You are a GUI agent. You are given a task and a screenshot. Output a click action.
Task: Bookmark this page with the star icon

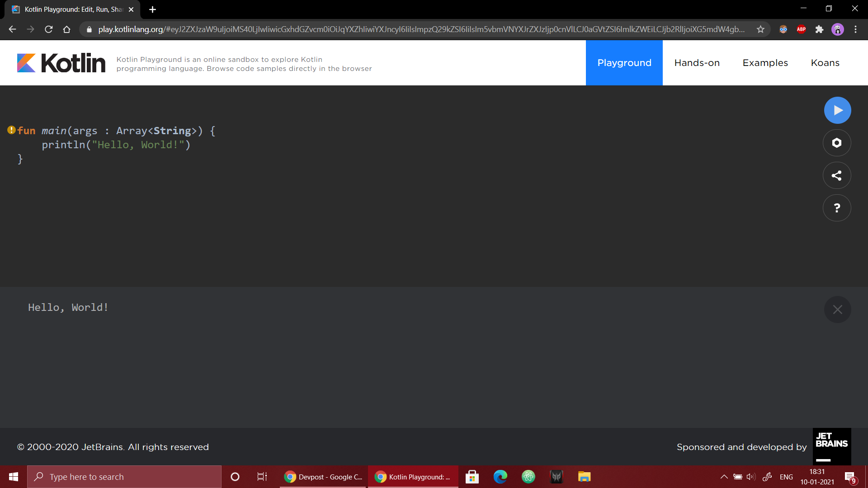pos(760,29)
